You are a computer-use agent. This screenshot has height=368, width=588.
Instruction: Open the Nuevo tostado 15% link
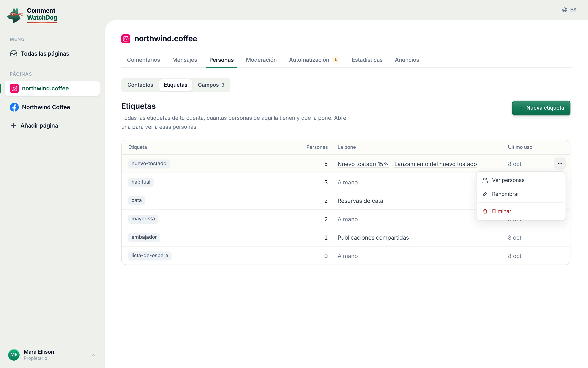click(x=363, y=164)
